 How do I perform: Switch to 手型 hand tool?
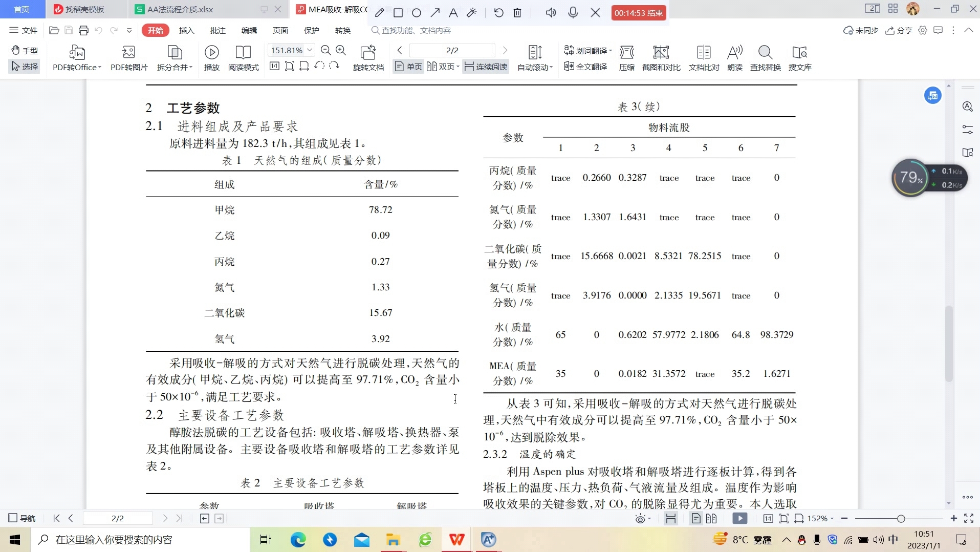click(25, 50)
